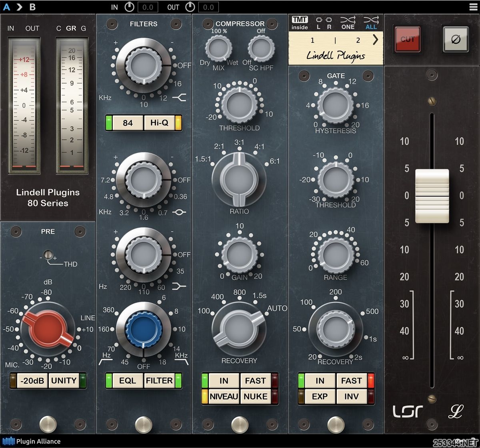Enable the NIVEAU button
The image size is (480, 448).
224,396
